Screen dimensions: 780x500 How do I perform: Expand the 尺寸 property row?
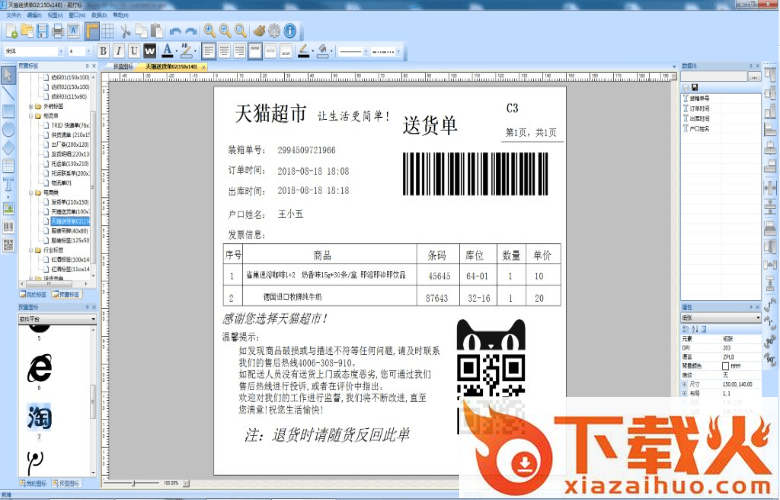(685, 384)
